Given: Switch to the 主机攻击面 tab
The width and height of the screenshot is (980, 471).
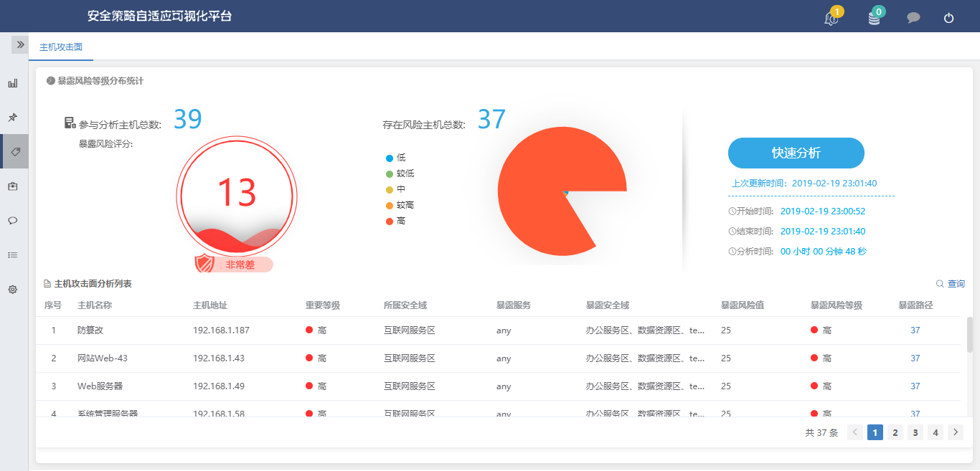Looking at the screenshot, I should [x=61, y=47].
